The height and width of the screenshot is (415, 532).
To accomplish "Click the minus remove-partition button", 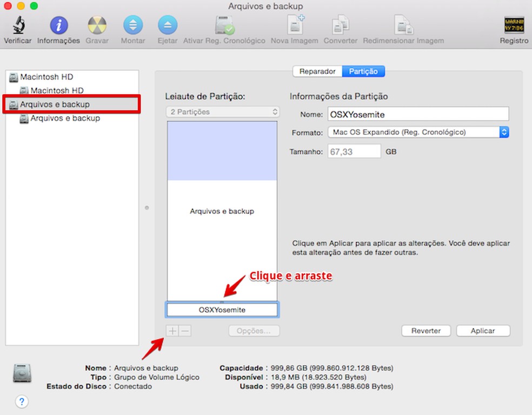I will click(x=185, y=331).
